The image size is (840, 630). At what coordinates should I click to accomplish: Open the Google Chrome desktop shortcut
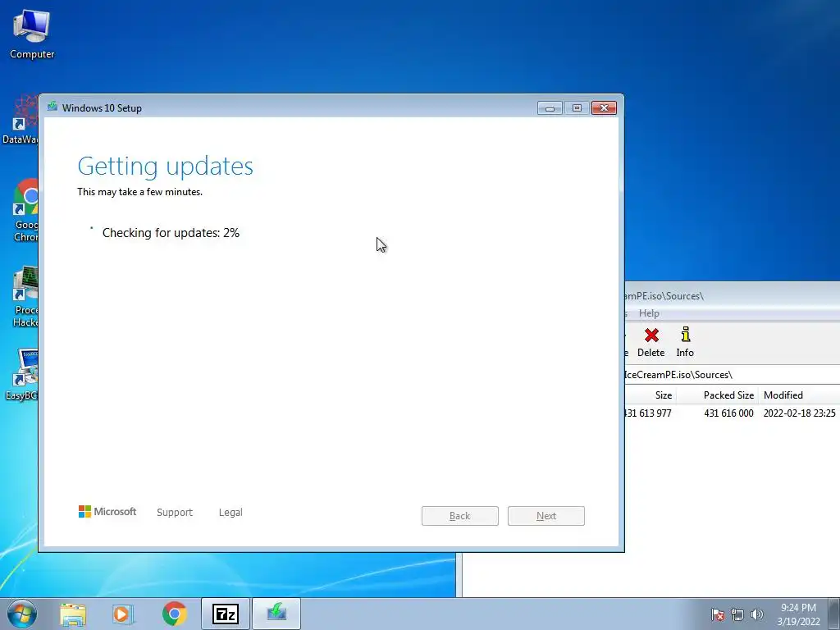click(25, 210)
